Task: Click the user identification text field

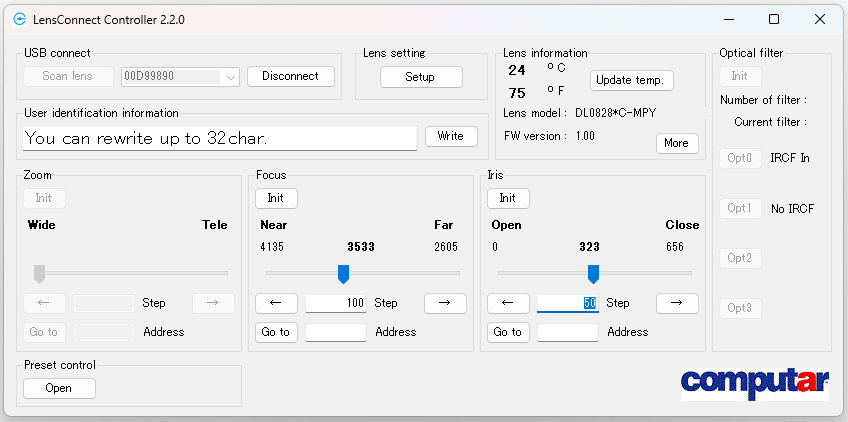Action: [x=219, y=138]
